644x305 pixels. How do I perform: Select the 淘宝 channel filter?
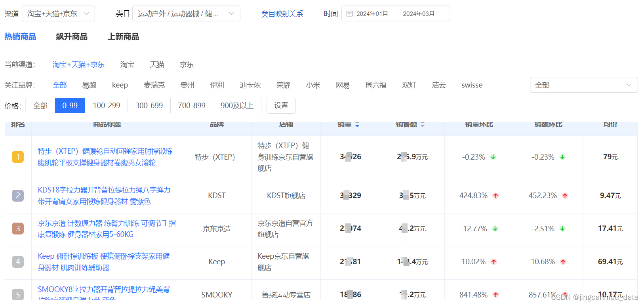pyautogui.click(x=127, y=65)
